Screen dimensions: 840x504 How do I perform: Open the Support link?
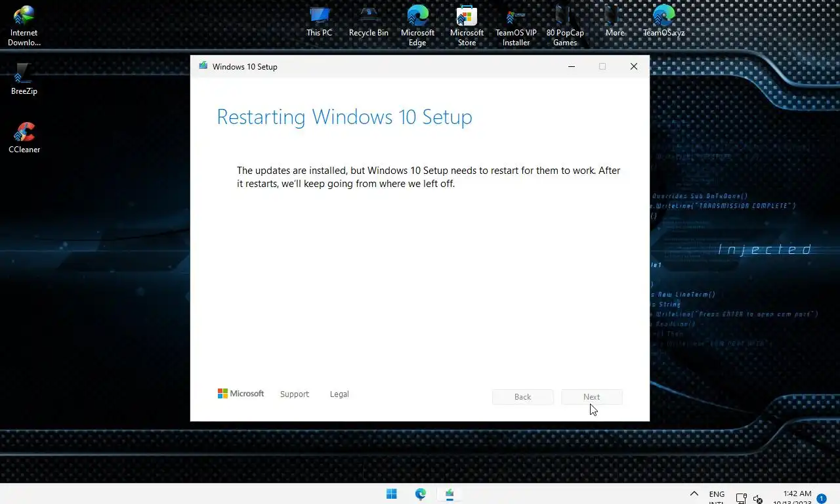pyautogui.click(x=294, y=394)
